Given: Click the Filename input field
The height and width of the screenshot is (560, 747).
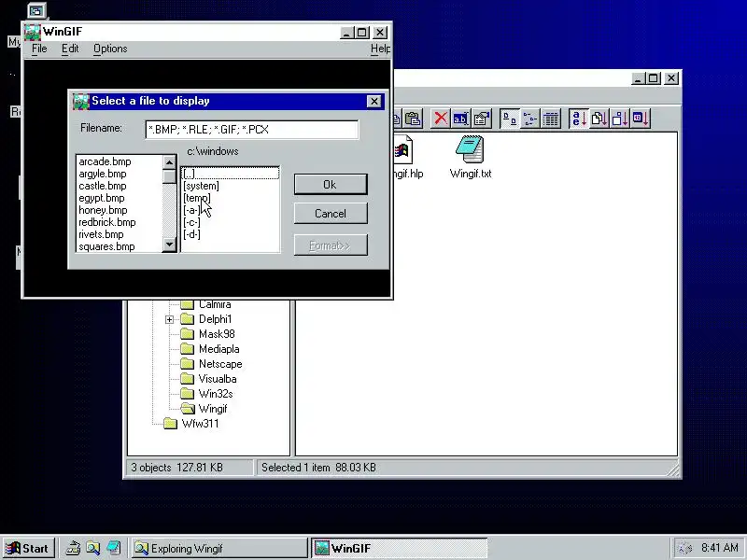Looking at the screenshot, I should pyautogui.click(x=252, y=130).
